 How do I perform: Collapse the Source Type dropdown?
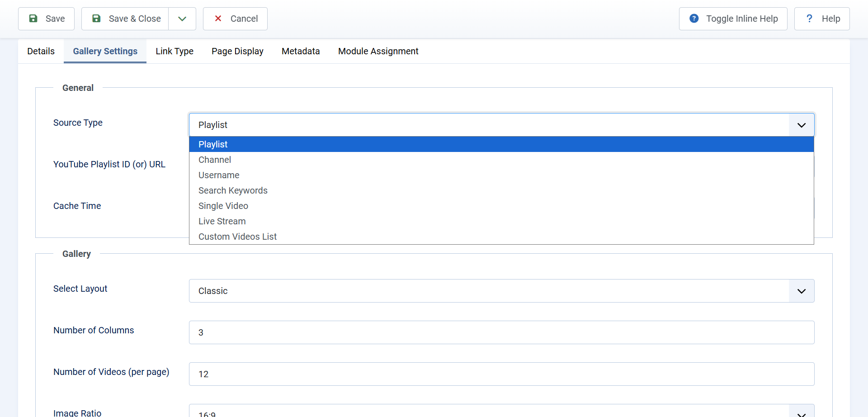pos(501,125)
